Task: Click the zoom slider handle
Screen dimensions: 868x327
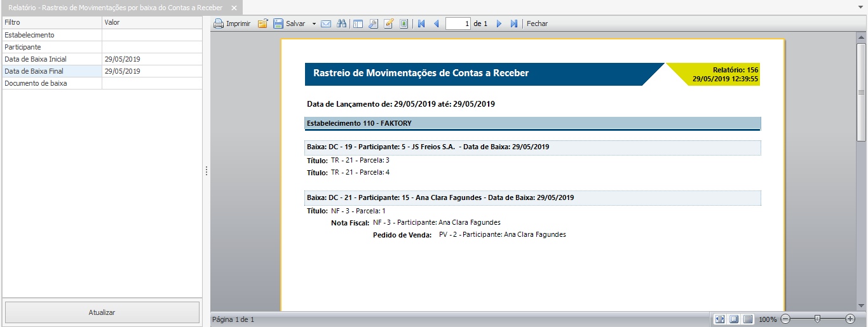Action: click(x=818, y=319)
